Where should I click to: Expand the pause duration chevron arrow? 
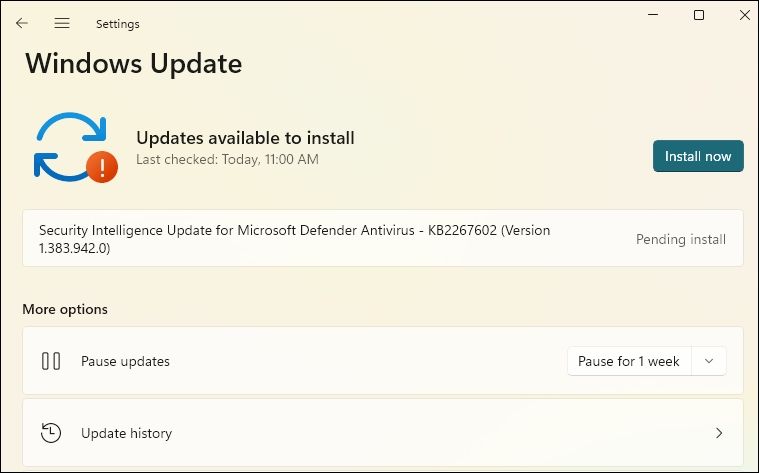click(709, 361)
